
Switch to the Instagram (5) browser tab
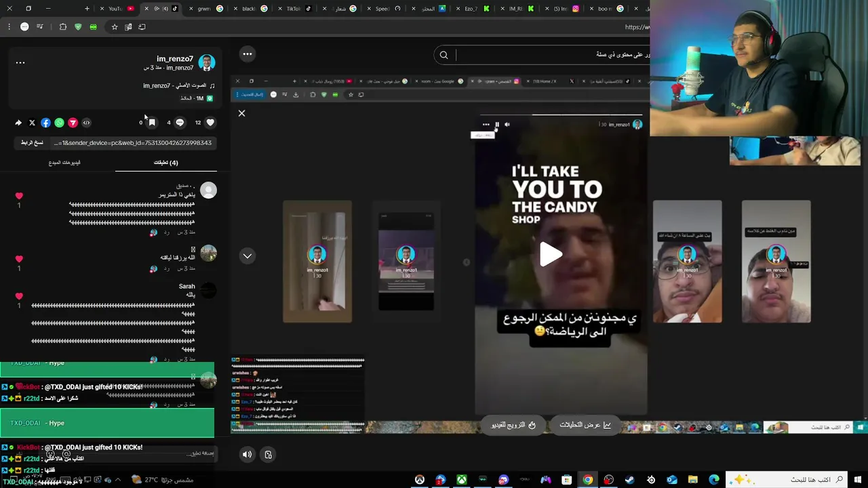(x=562, y=9)
